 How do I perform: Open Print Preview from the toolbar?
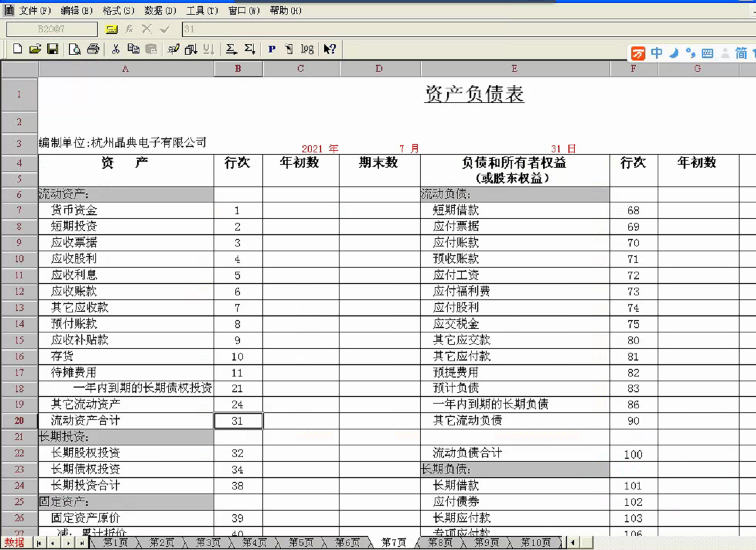tap(75, 49)
